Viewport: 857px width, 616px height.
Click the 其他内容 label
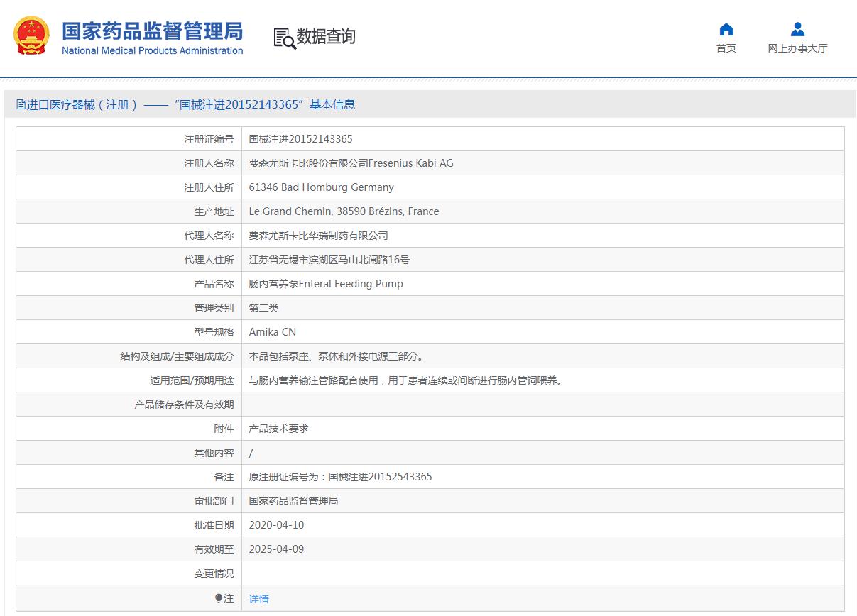pyautogui.click(x=214, y=453)
